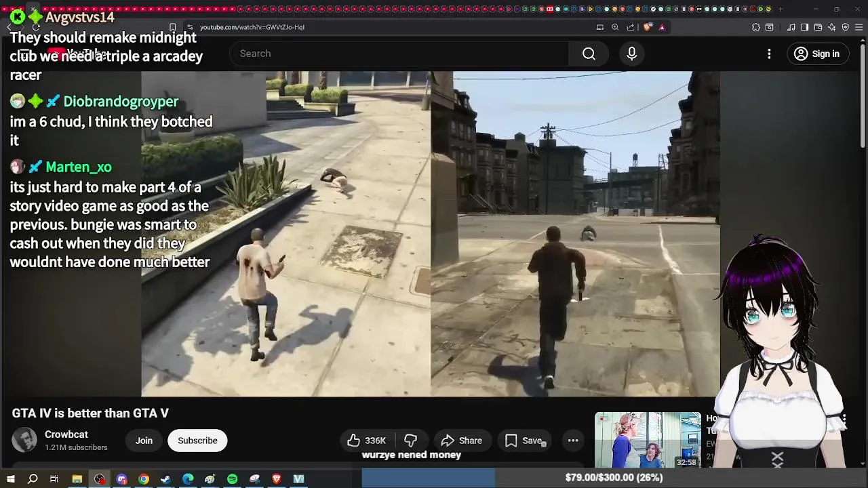Subscribe to the Crowbcat channel
This screenshot has height=488, width=868.
(x=197, y=441)
